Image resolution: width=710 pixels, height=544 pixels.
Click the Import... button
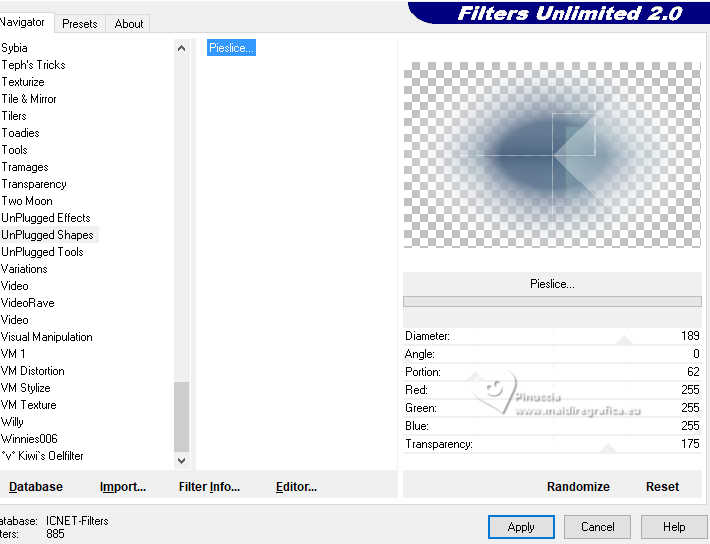point(123,486)
